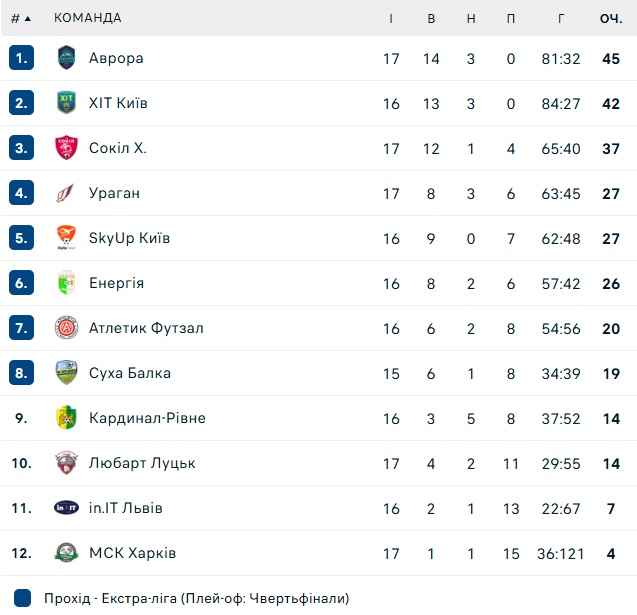Click the blue playoff legend color square

(x=22, y=598)
